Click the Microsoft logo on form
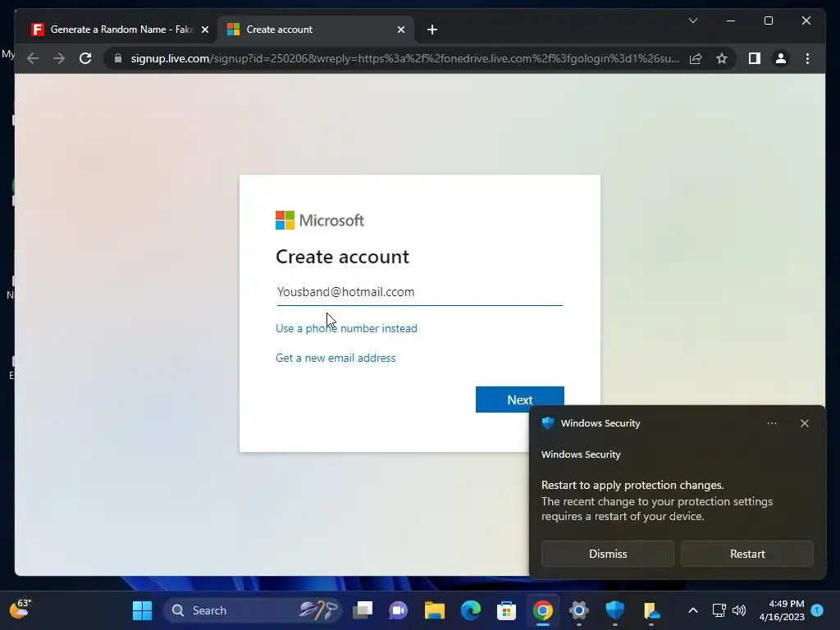 tap(319, 220)
